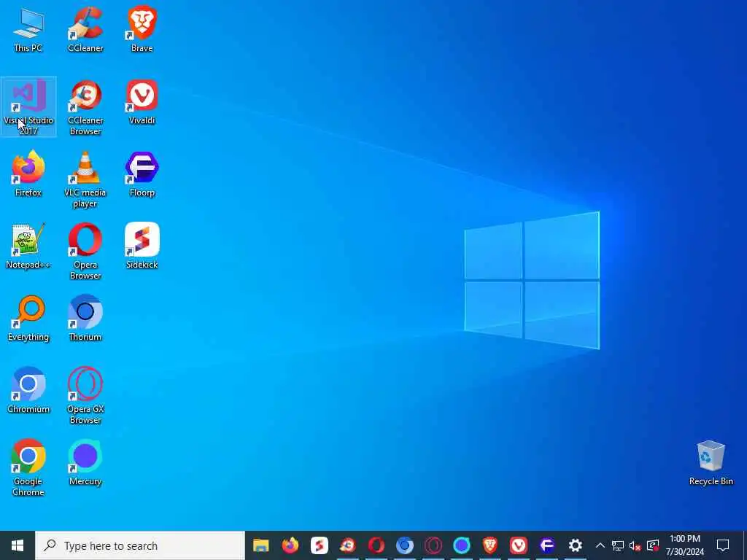Open the 1:00 PM clock and calendar
The image size is (747, 560).
(684, 545)
